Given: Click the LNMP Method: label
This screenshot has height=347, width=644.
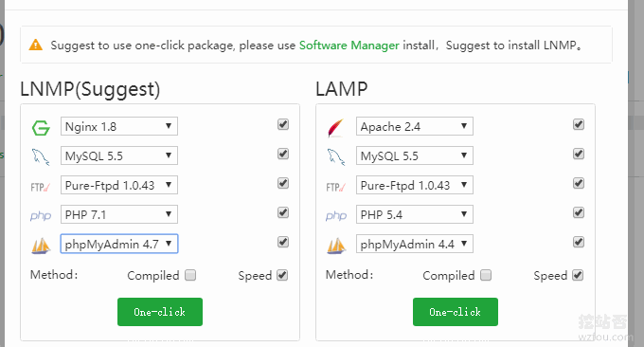Looking at the screenshot, I should [x=54, y=275].
